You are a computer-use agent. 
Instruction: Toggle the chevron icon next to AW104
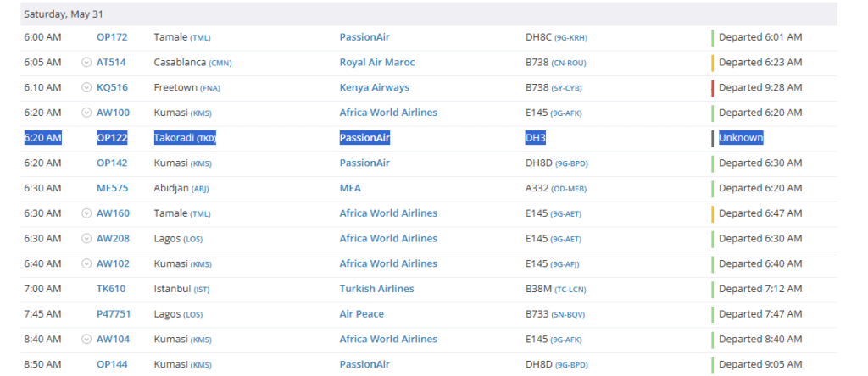coord(86,340)
